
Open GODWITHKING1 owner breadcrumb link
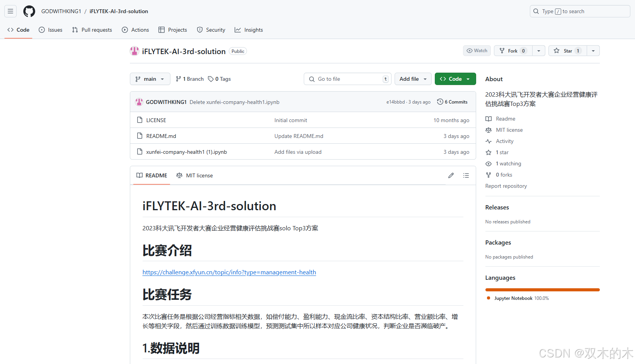pyautogui.click(x=61, y=11)
